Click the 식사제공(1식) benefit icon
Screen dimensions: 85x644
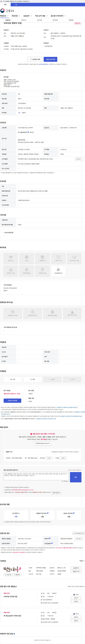tap(58, 271)
